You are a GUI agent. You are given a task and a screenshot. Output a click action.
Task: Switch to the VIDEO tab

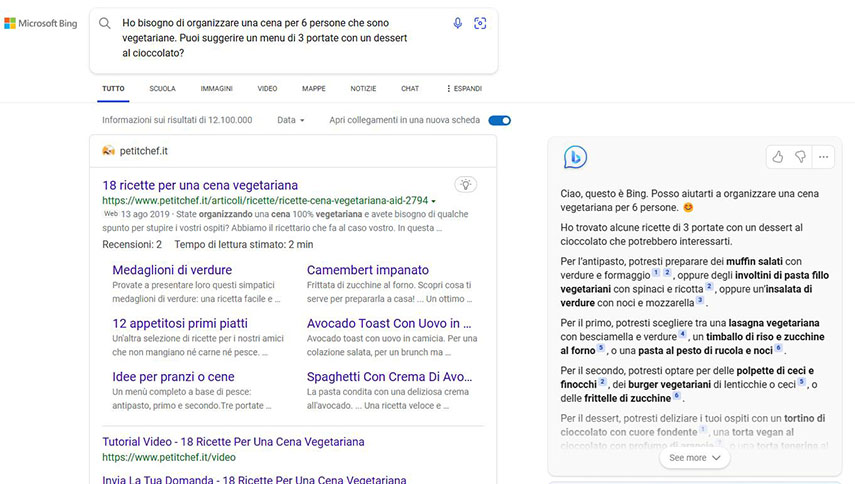pos(267,88)
